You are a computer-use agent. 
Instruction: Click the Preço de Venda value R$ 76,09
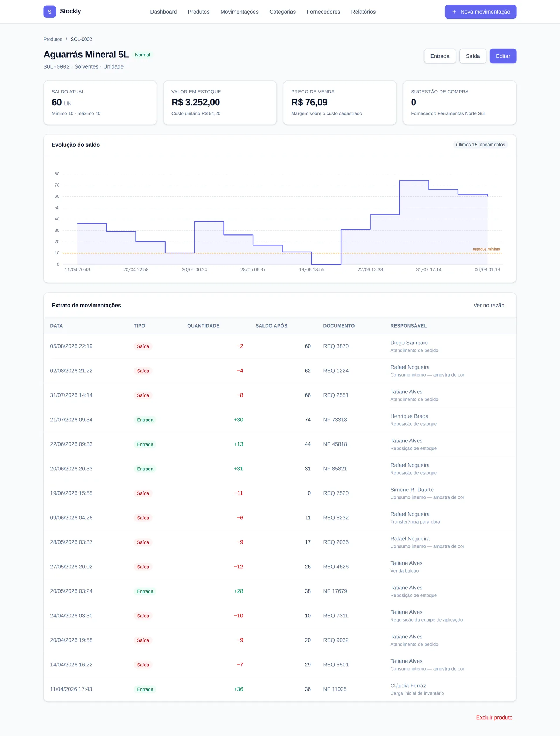(x=309, y=103)
